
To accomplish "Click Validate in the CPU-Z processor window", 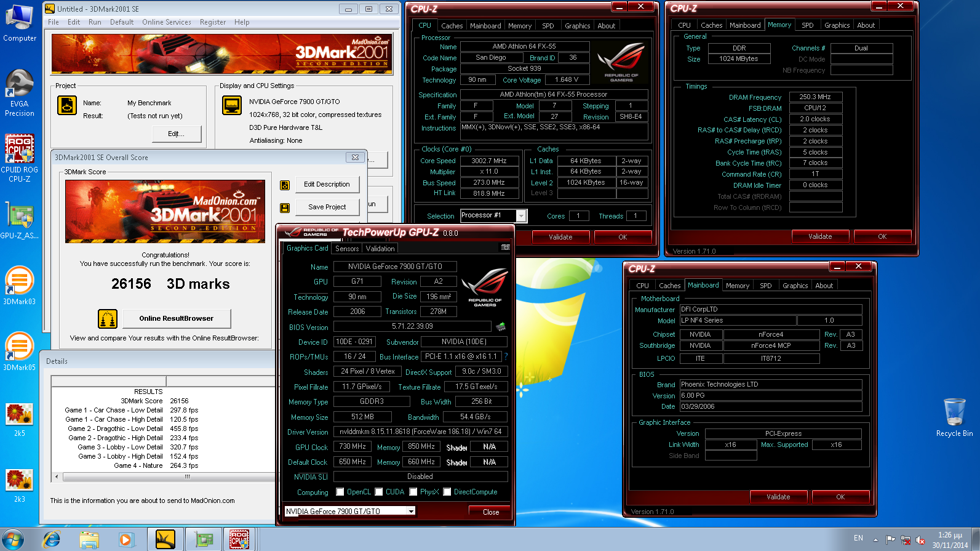I will coord(560,237).
